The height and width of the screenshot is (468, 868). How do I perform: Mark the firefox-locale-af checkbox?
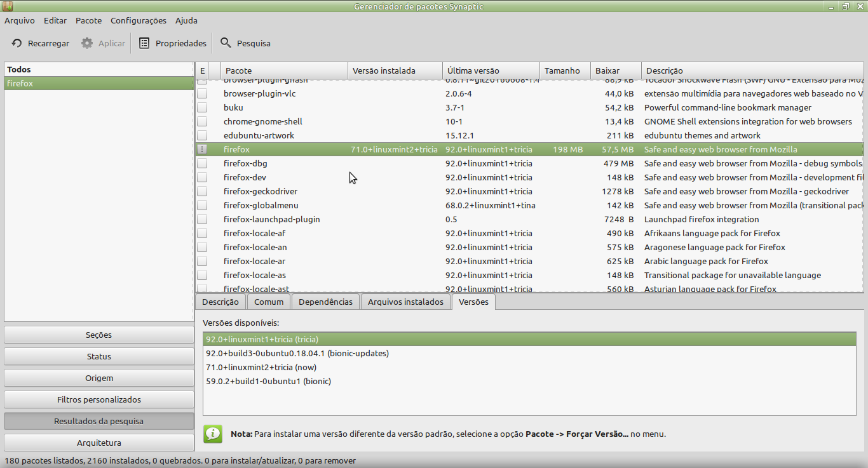[202, 233]
